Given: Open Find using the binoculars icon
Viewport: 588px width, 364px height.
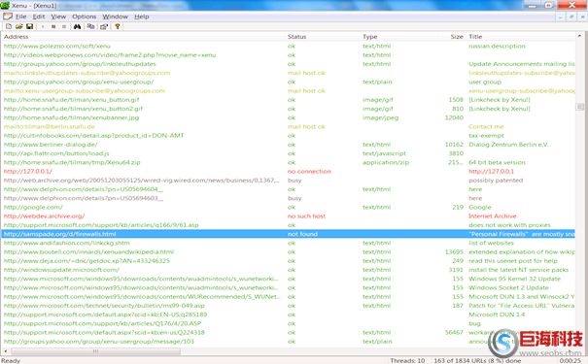Looking at the screenshot, I should pyautogui.click(x=77, y=26).
